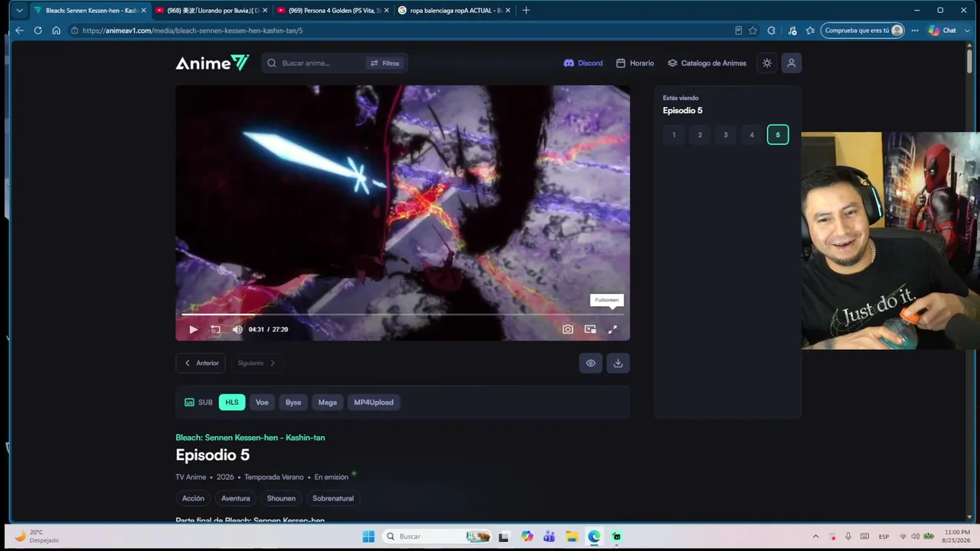Focus the Buscar anime search field

click(322, 64)
